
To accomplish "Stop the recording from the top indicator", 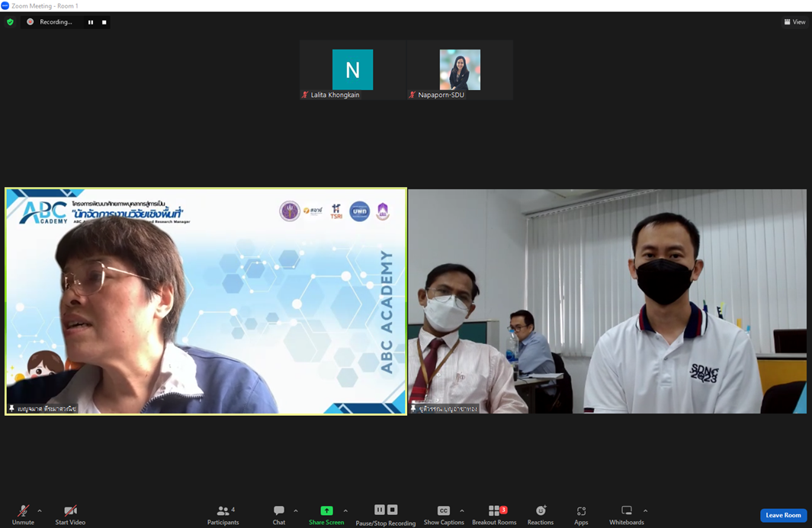I will pyautogui.click(x=104, y=22).
